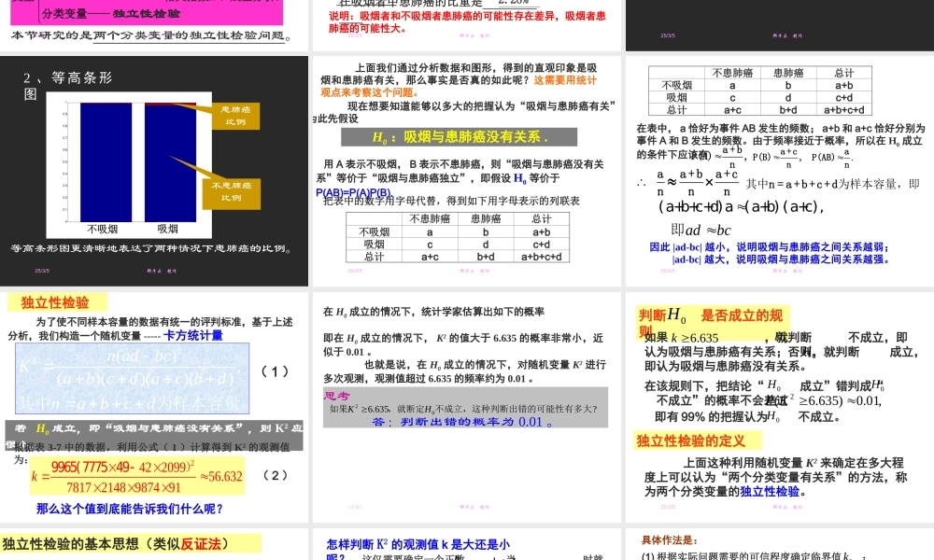Click the answer line 答：判断出错的概率为0.01
The width and height of the screenshot is (934, 560).
[x=462, y=422]
